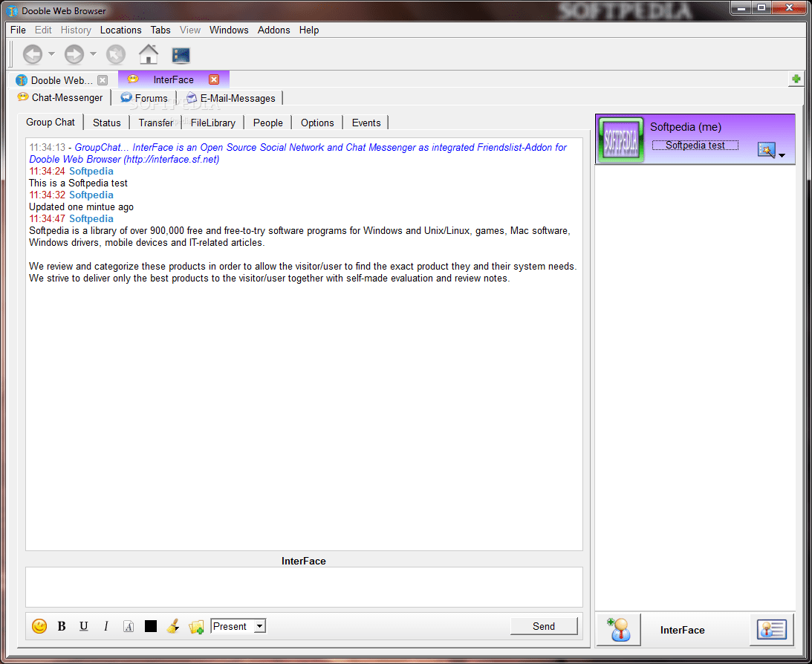Screen dimensions: 812x664
Task: Click the 'This is a Softpedia test' message
Action: (78, 183)
